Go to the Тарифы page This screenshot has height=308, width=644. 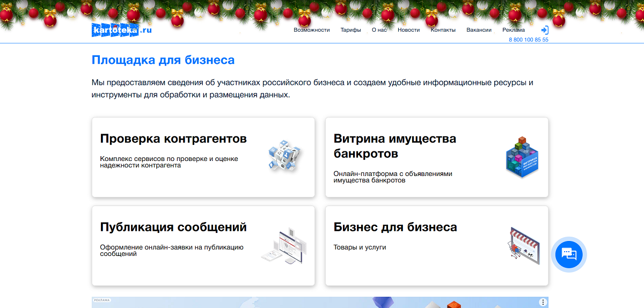click(x=350, y=30)
